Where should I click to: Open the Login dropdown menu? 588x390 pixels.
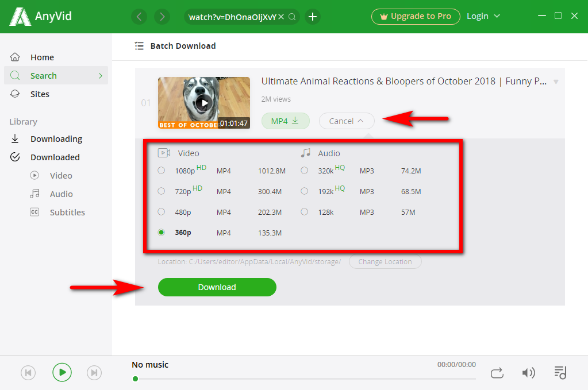[x=483, y=16]
